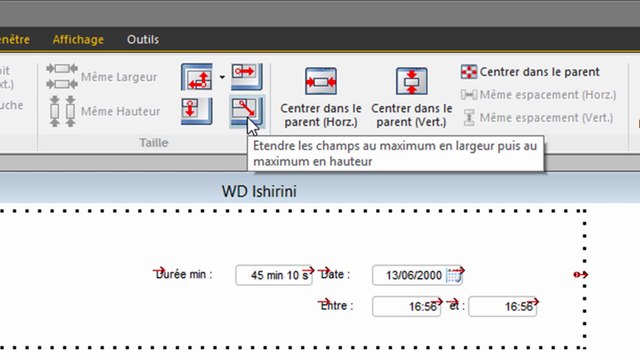Click the Même Hauteur icon
Image resolution: width=640 pixels, height=360 pixels.
(62, 111)
